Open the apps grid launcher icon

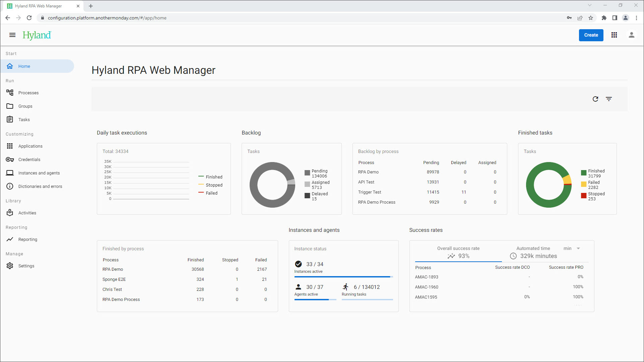pos(614,35)
